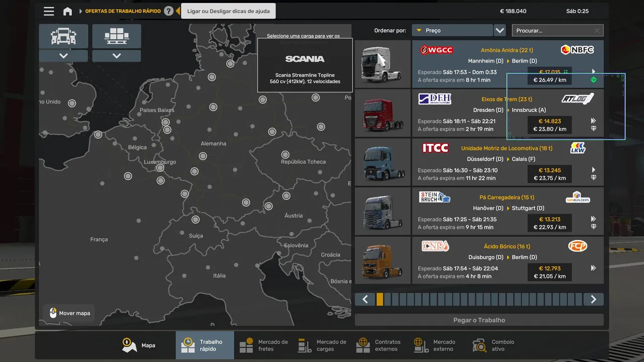Click the RT Log destination logo
The image size is (644, 362).
coord(578,99)
